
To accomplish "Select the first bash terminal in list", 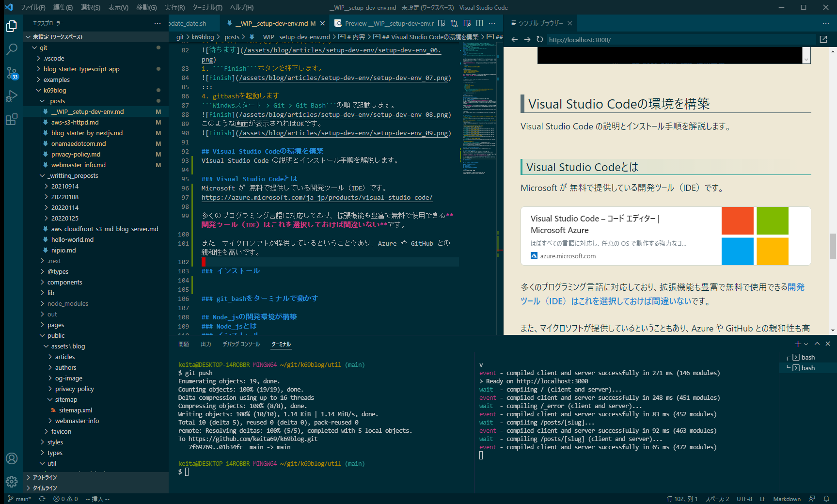I will click(x=807, y=357).
